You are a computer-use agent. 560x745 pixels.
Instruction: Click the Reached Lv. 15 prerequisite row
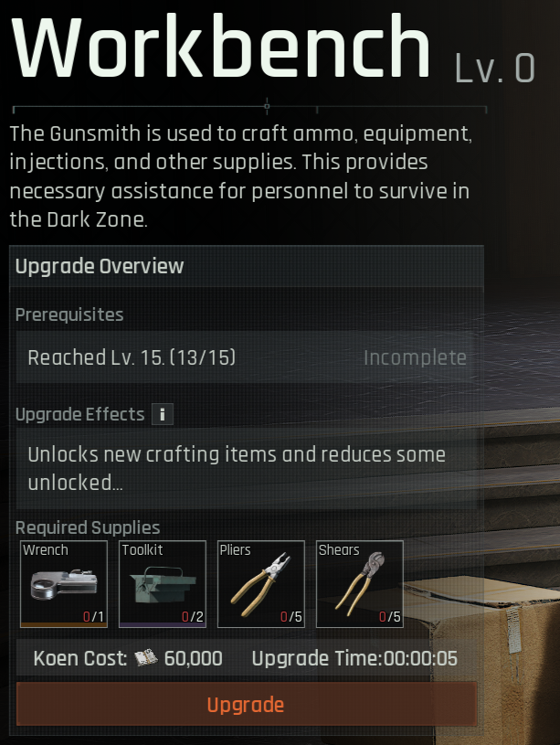pyautogui.click(x=247, y=357)
